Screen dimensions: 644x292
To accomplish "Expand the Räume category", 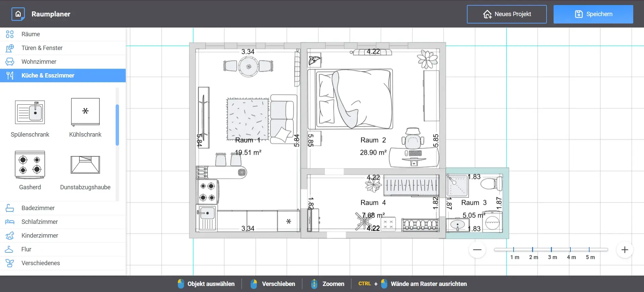I will click(63, 34).
